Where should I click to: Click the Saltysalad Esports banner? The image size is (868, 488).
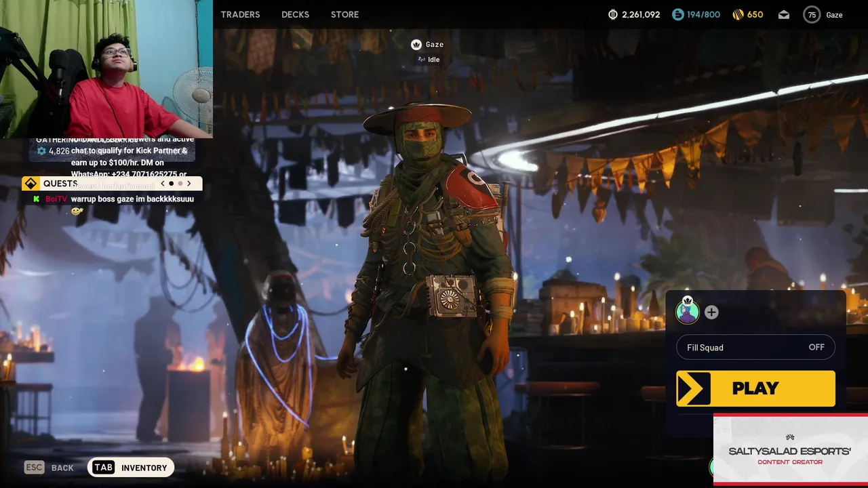[x=790, y=449]
